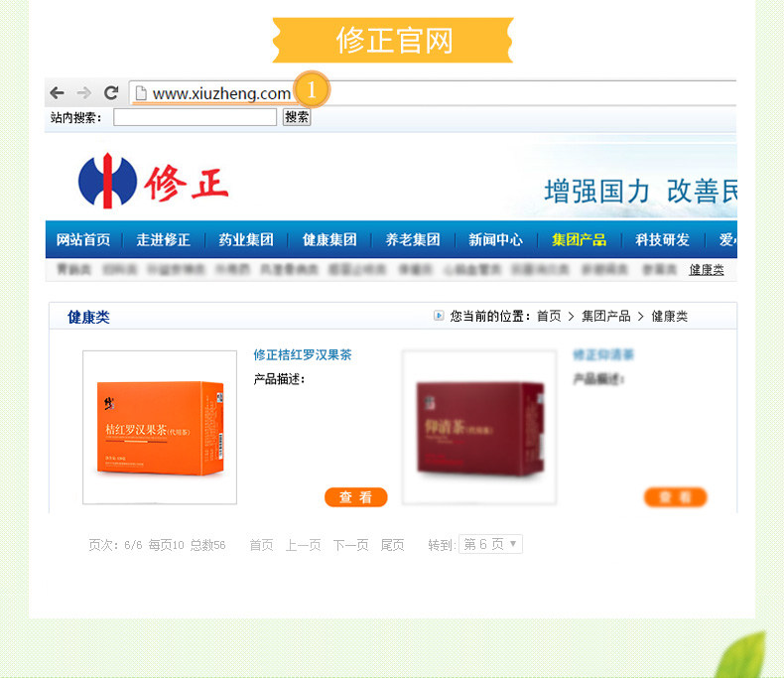Click the 产品描述 label under 桔红罗汉果茶
Image resolution: width=784 pixels, height=678 pixels.
[279, 379]
